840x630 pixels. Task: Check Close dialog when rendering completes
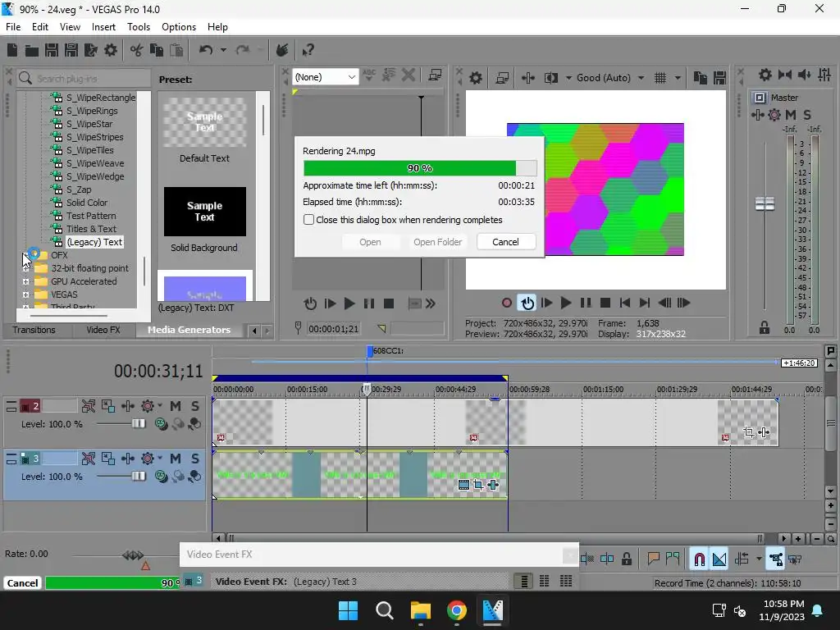tap(308, 220)
